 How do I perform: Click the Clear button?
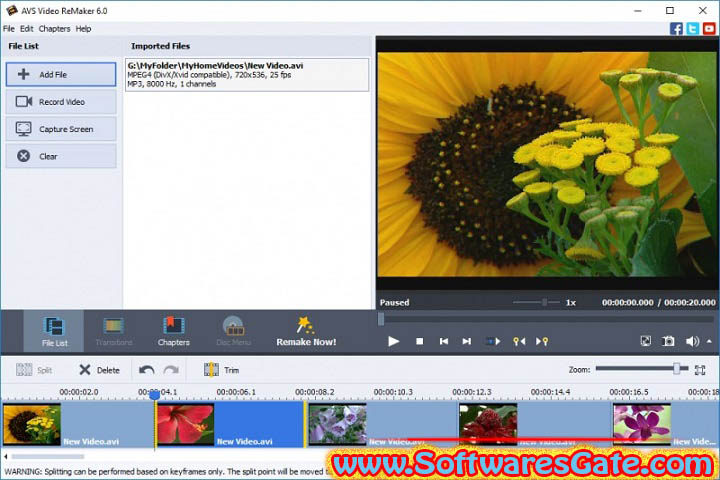click(61, 156)
